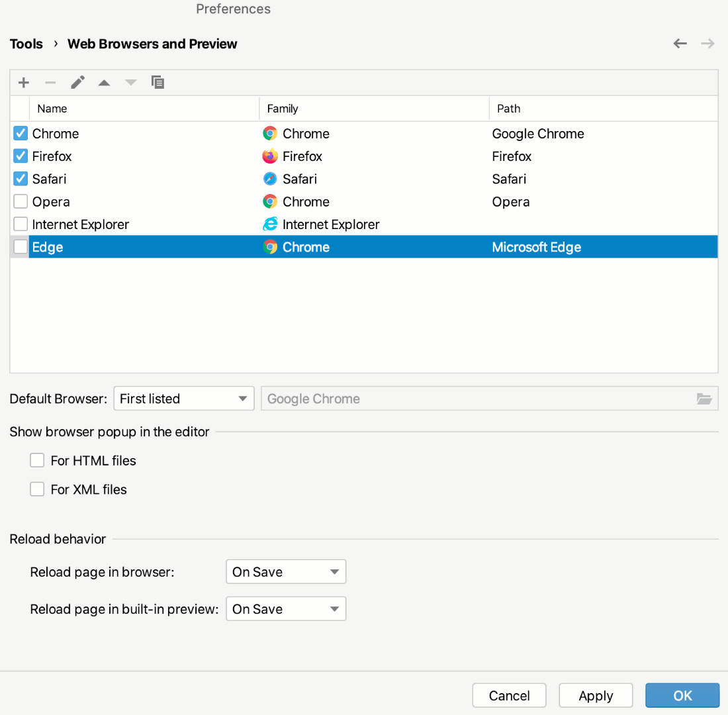Click the Web Browsers and Preview breadcrumb
Viewport: 728px width, 715px height.
tap(152, 44)
